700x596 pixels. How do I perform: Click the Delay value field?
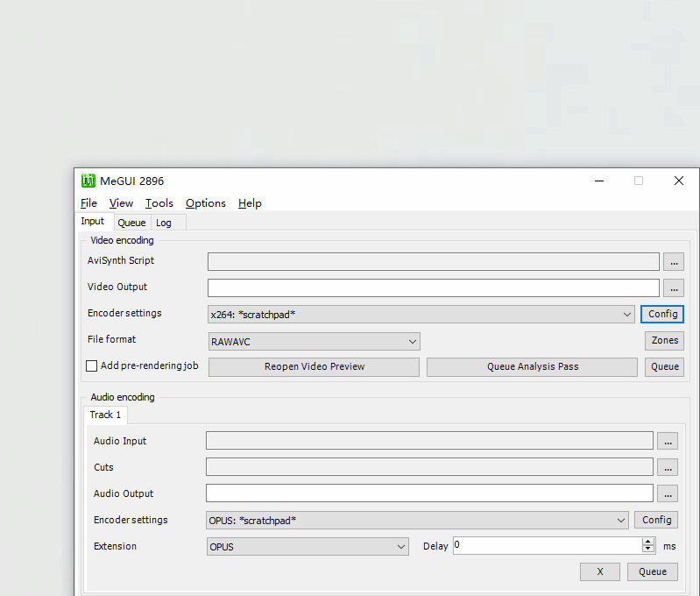pyautogui.click(x=548, y=546)
